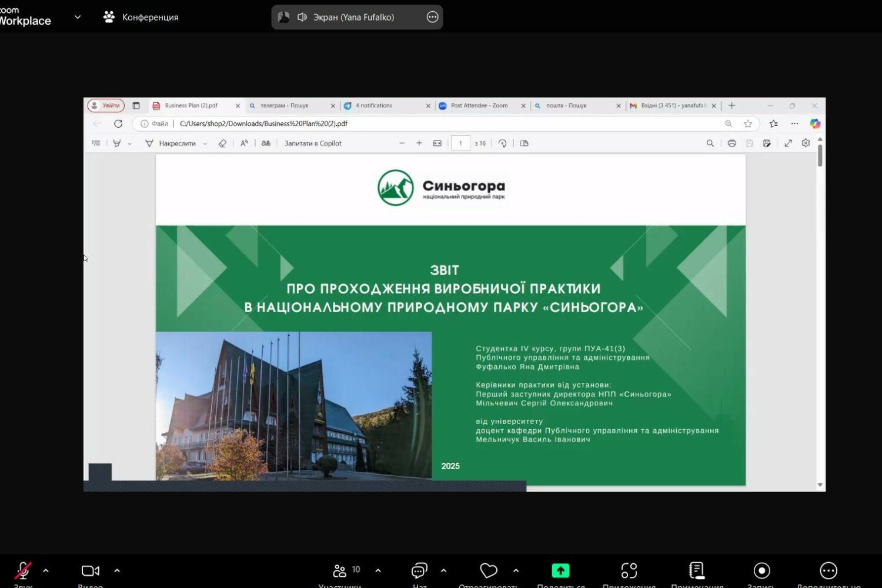This screenshot has width=882, height=588.
Task: Open the Zoom apps icon
Action: tap(629, 571)
